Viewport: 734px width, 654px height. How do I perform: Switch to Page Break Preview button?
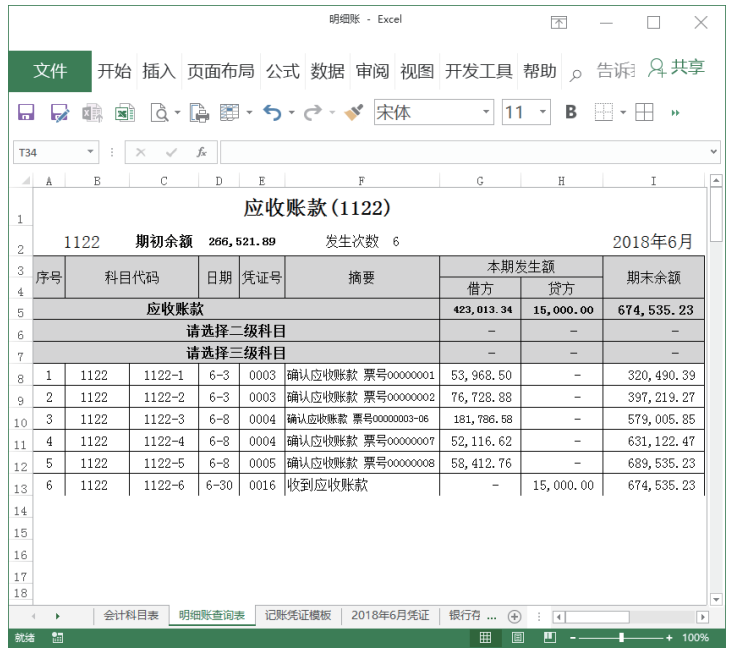click(550, 638)
